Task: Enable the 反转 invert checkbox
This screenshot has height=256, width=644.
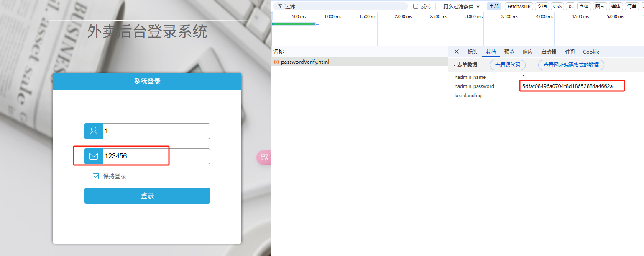Action: point(416,6)
